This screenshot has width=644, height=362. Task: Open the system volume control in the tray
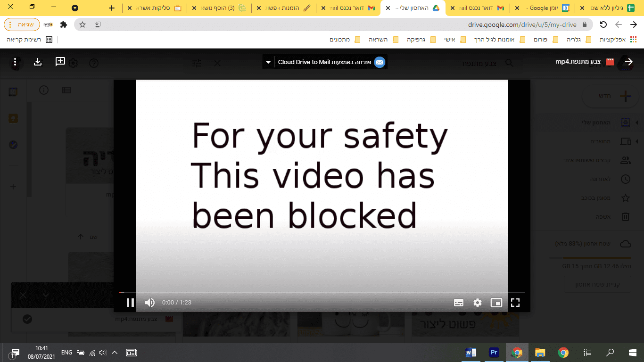103,352
